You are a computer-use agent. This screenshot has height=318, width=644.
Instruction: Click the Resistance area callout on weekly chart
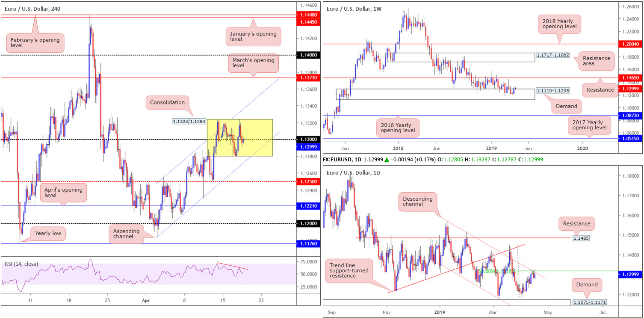596,61
